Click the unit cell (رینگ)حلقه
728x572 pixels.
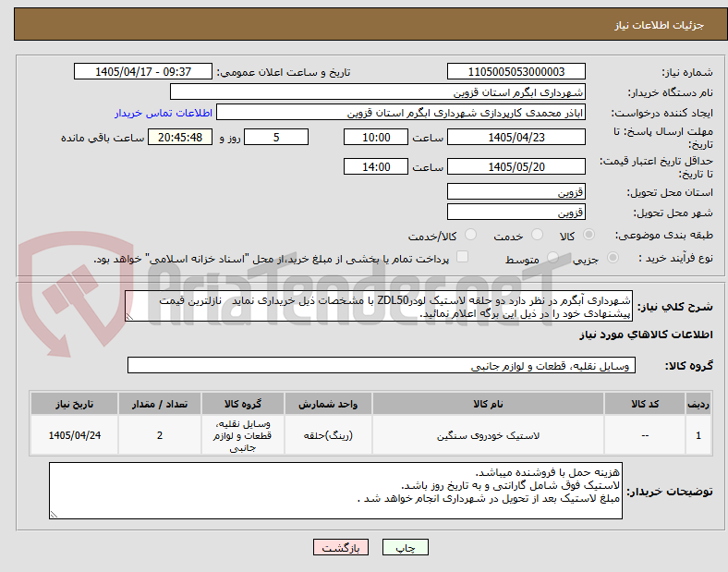328,435
